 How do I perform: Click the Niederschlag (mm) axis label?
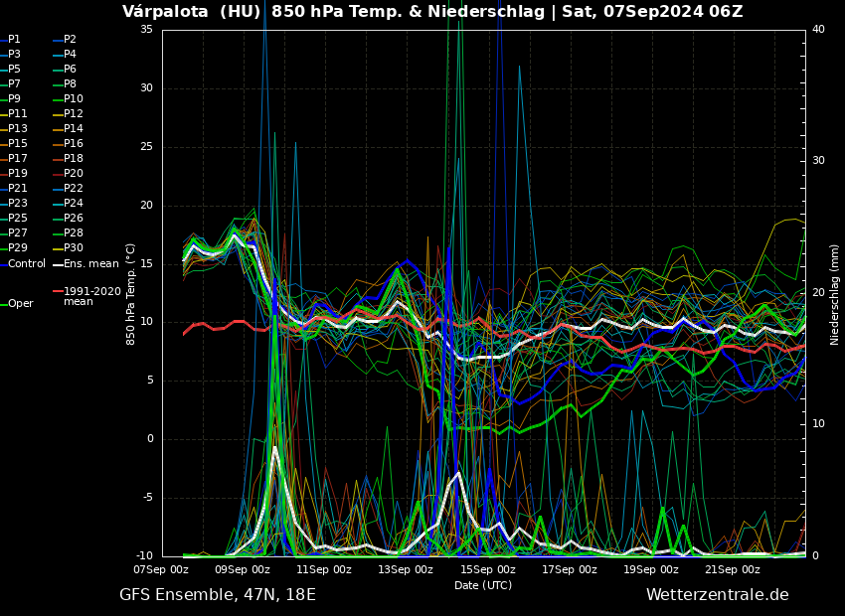(x=835, y=294)
